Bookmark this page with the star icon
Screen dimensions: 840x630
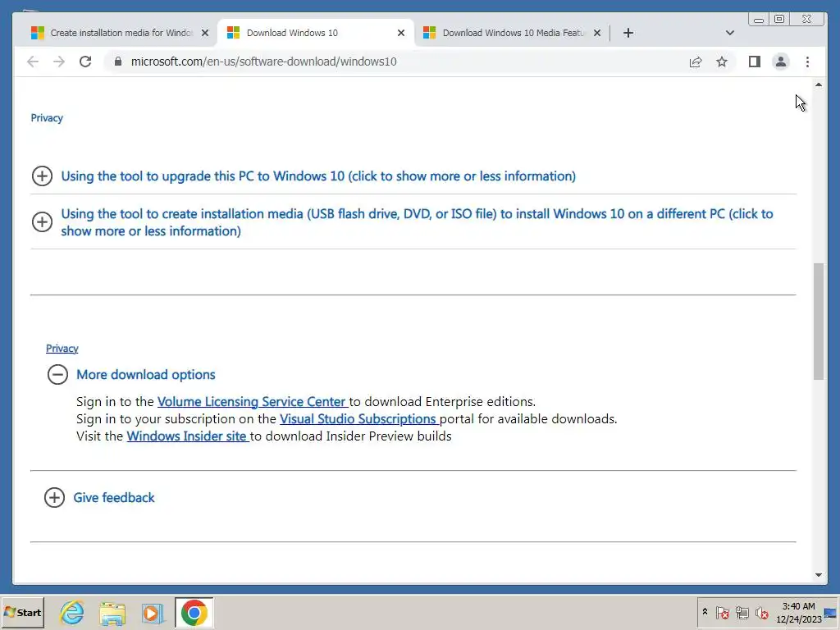point(722,62)
